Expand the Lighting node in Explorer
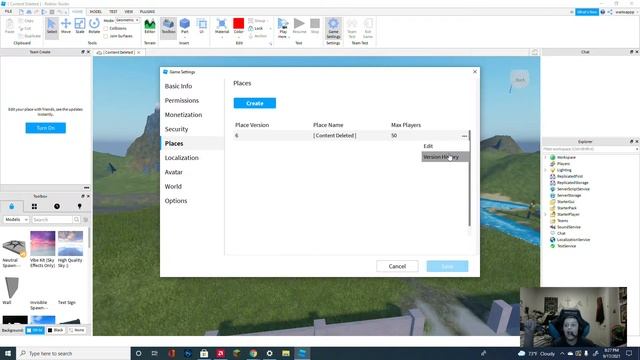 point(546,170)
